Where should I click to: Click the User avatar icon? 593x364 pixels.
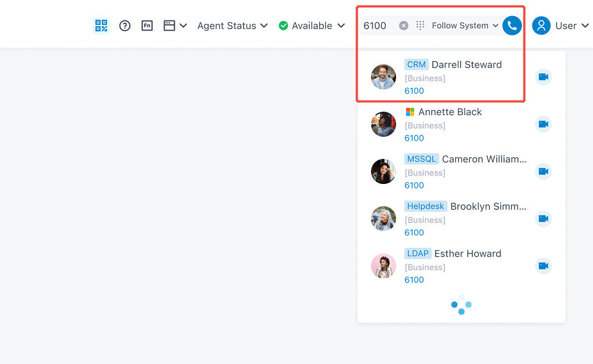coord(541,26)
